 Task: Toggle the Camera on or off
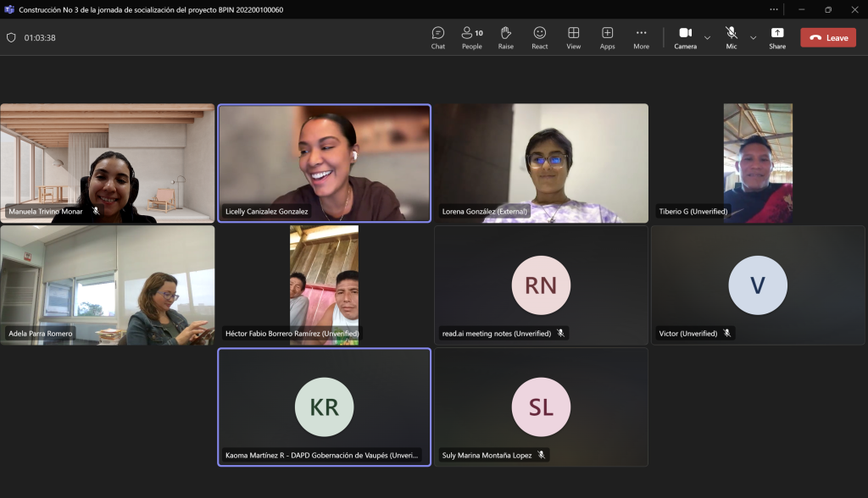click(x=685, y=37)
